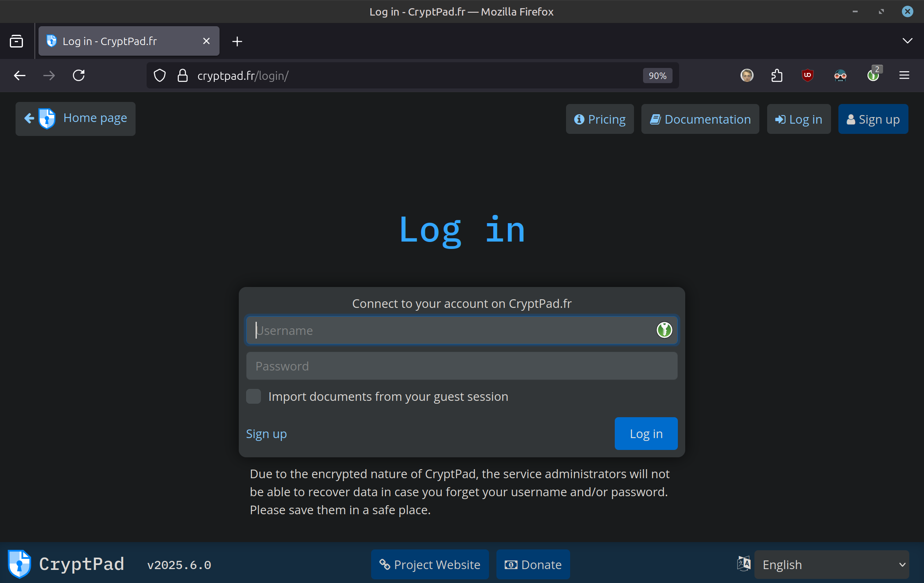Click the Donate footer button
924x583 pixels.
coord(533,565)
